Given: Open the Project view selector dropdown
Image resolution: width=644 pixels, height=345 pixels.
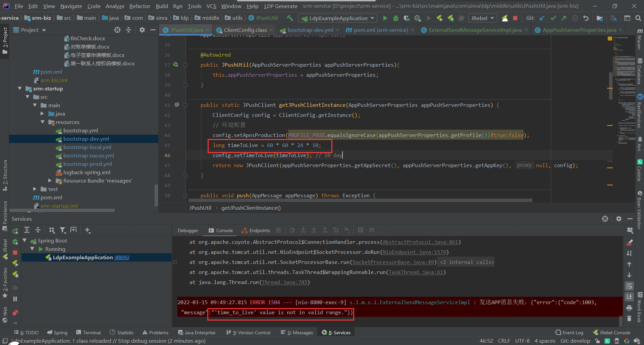Looking at the screenshot, I should tap(30, 30).
